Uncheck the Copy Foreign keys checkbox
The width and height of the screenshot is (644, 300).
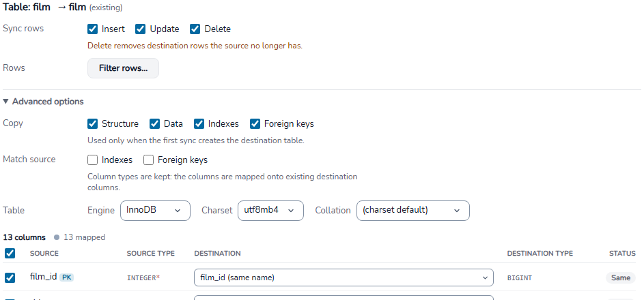pyautogui.click(x=255, y=124)
